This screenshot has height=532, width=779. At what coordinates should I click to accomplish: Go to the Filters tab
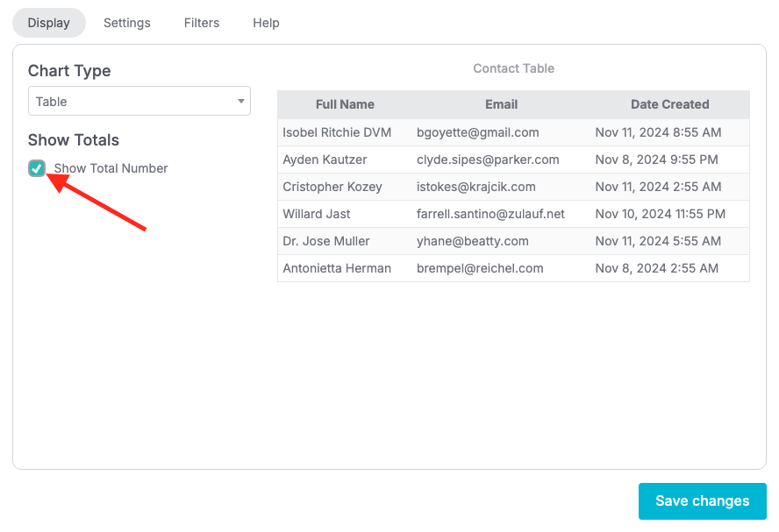pos(201,23)
